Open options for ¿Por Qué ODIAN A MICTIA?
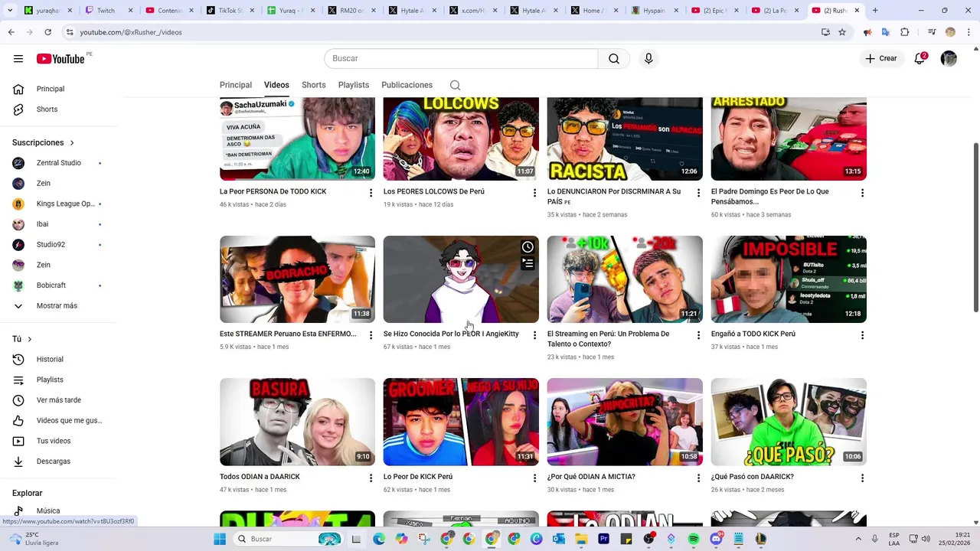Viewport: 980px width, 551px height. (x=698, y=478)
